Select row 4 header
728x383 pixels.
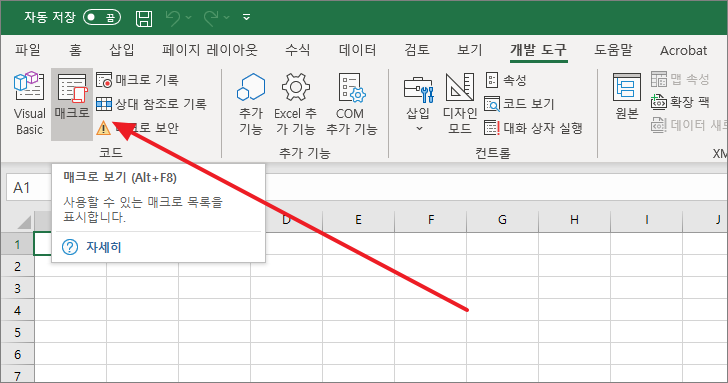point(18,310)
